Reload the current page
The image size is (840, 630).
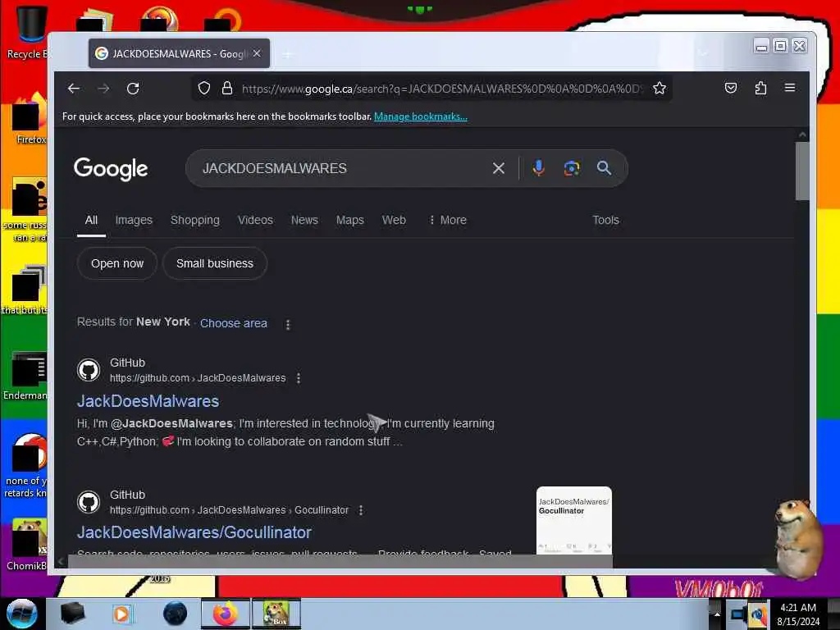pyautogui.click(x=133, y=89)
